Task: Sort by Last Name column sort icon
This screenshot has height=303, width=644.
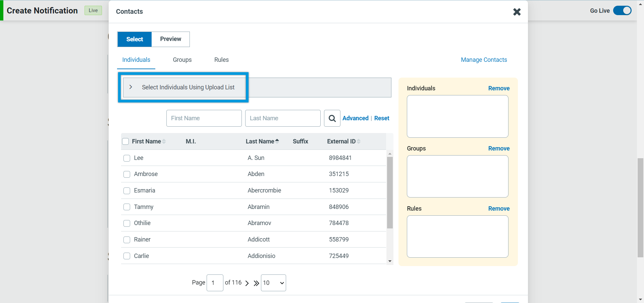Action: coord(277,141)
